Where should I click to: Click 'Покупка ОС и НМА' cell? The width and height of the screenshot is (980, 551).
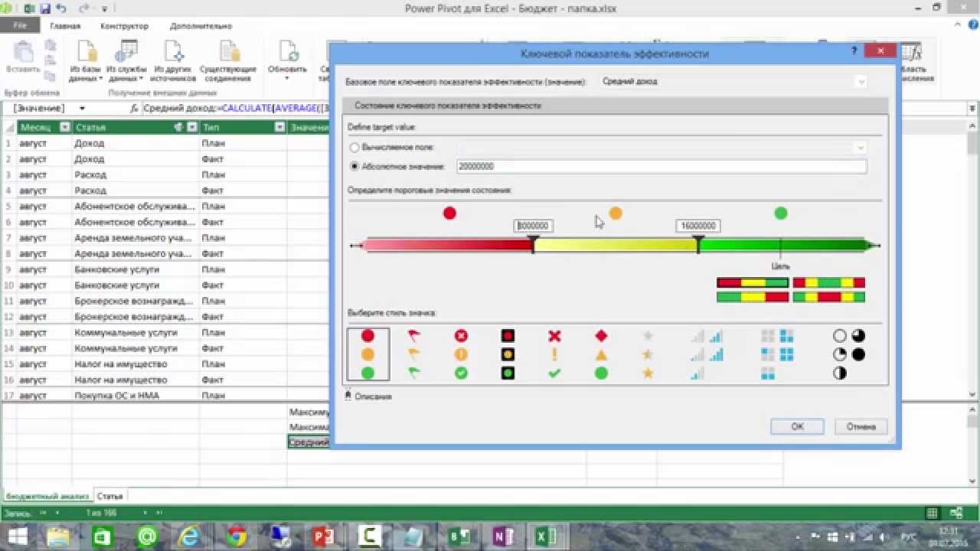[x=136, y=396]
